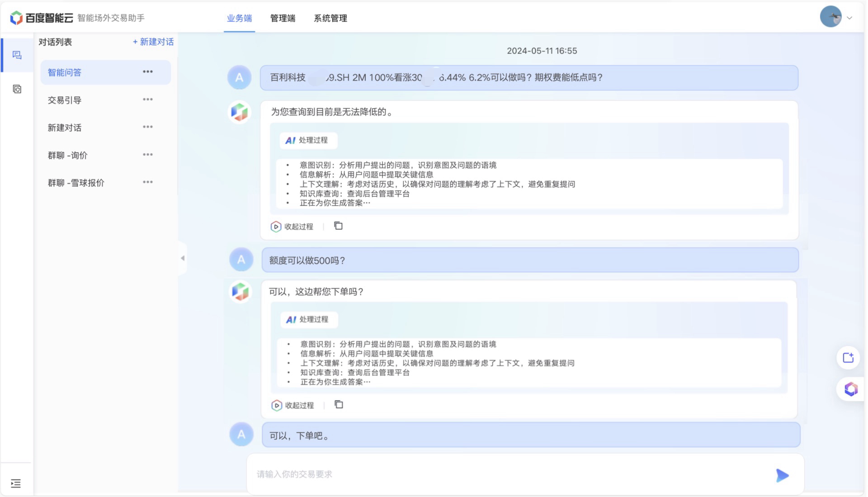Open more options for 交易引导 conversation
Screen dimensions: 868x497
[x=148, y=99]
